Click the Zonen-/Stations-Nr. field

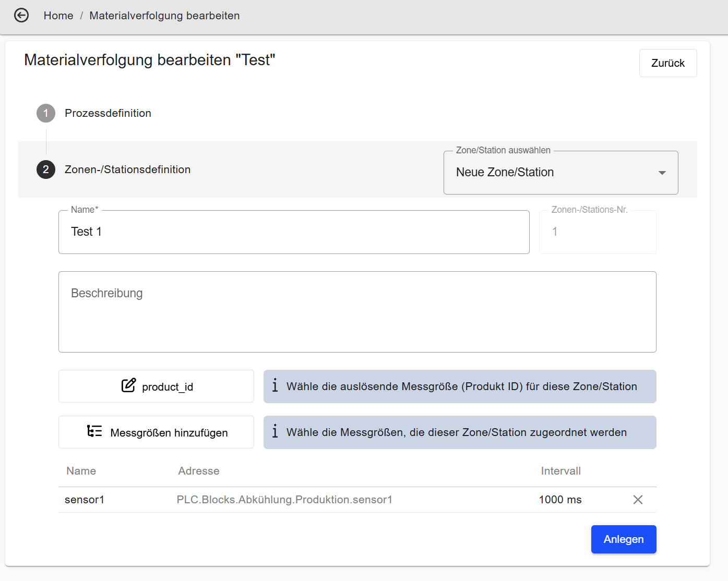click(x=598, y=232)
